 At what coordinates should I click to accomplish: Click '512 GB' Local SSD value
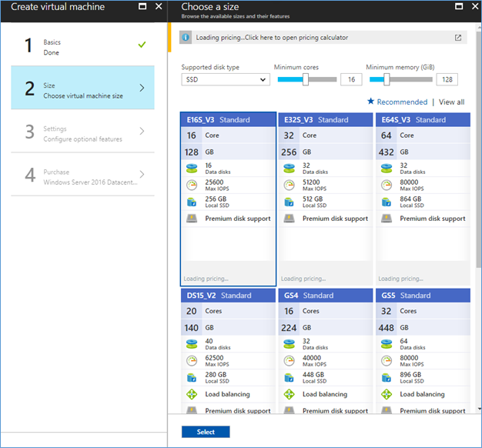click(x=313, y=199)
